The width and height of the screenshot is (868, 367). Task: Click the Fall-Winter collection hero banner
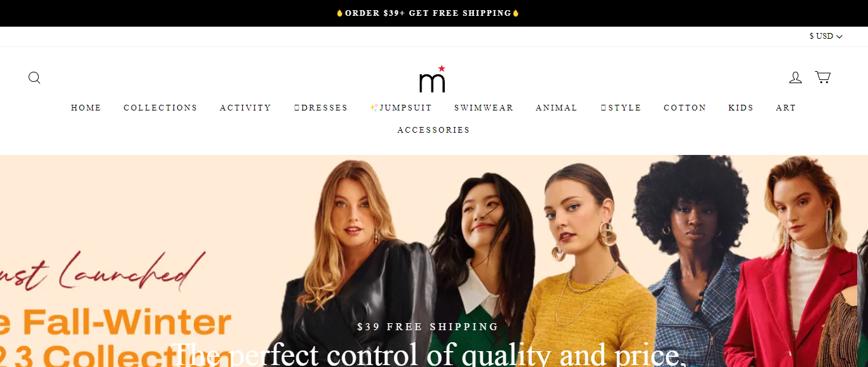434,261
